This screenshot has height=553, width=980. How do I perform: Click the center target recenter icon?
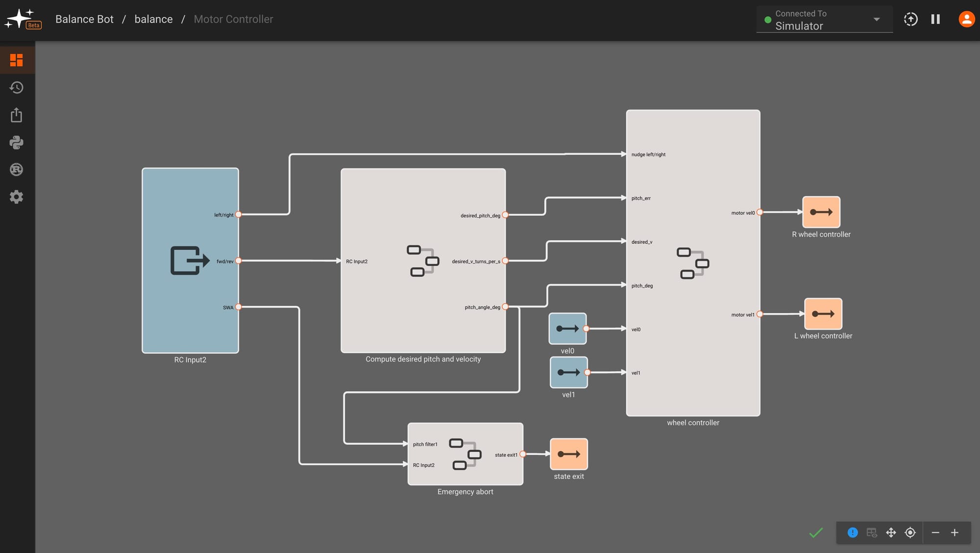click(x=910, y=532)
